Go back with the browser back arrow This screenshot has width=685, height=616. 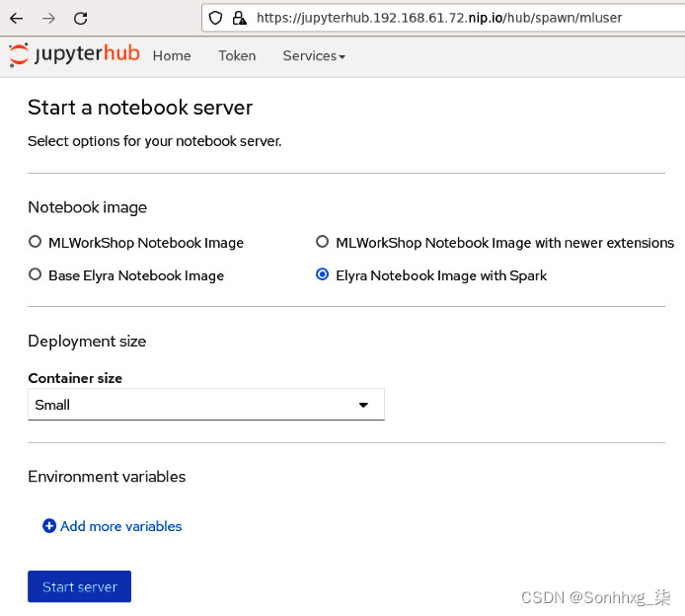17,19
